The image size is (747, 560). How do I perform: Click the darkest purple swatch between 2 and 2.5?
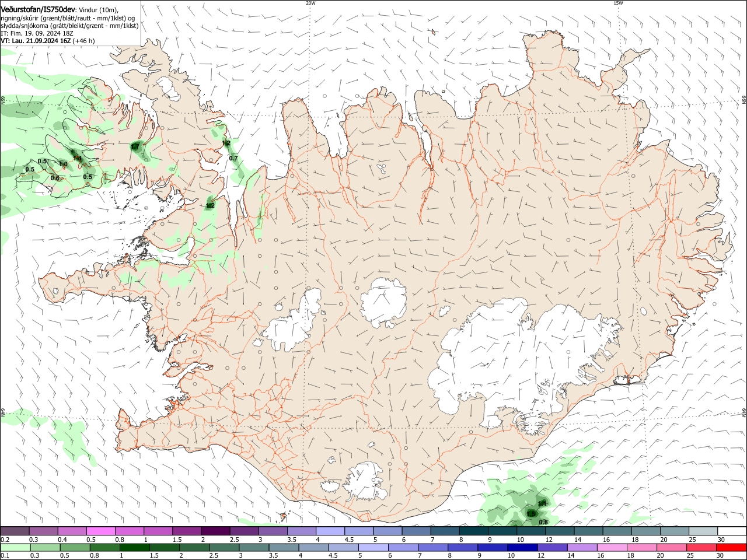[x=215, y=531]
